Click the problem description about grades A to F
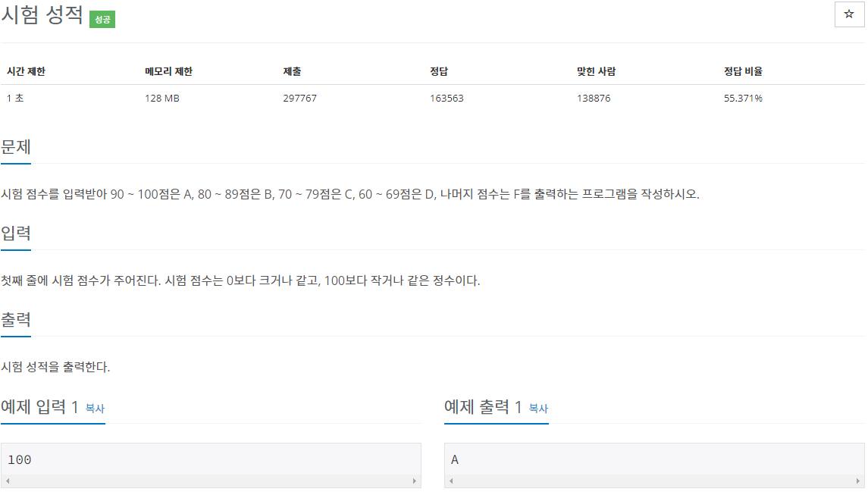Screen dimensions: 868x492 point(350,194)
